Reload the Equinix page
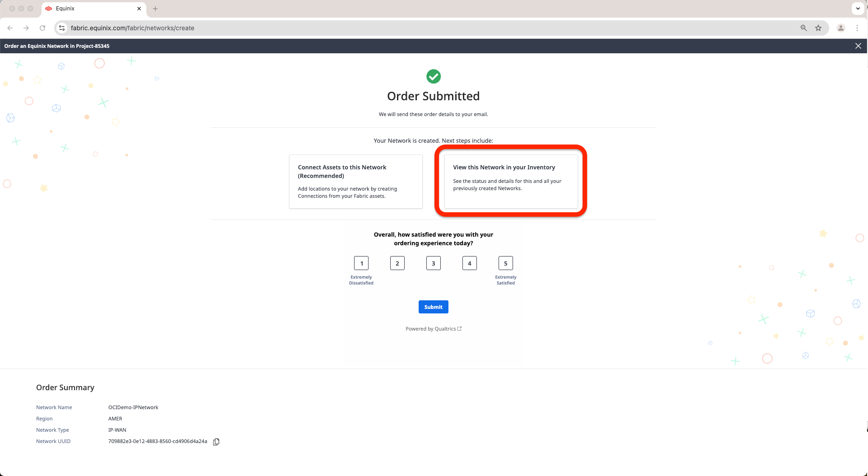 click(x=42, y=28)
